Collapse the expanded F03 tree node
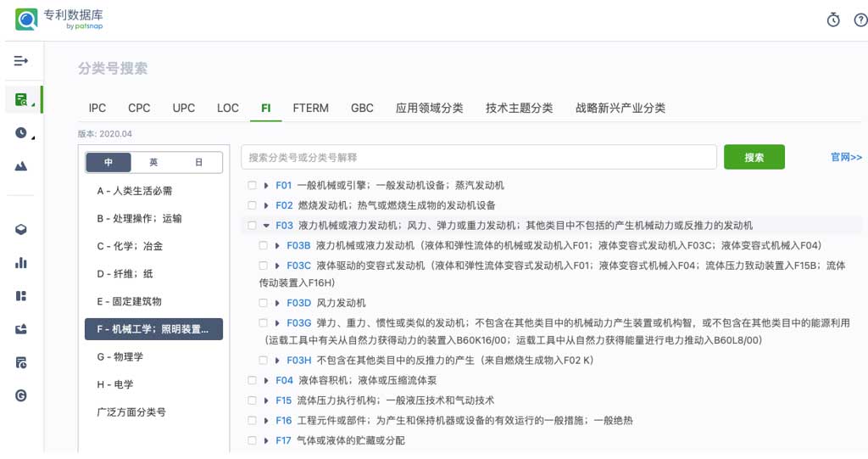Image resolution: width=868 pixels, height=459 pixels. click(266, 226)
